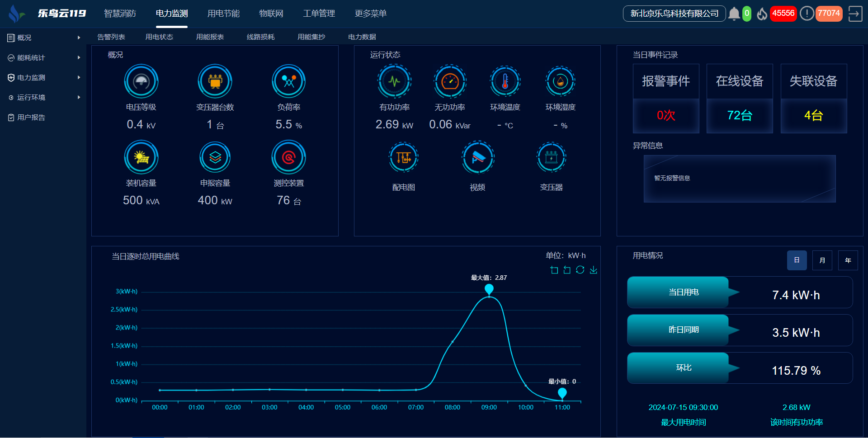Switch electricity usage view to 月
Image resolution: width=868 pixels, height=438 pixels.
click(822, 260)
